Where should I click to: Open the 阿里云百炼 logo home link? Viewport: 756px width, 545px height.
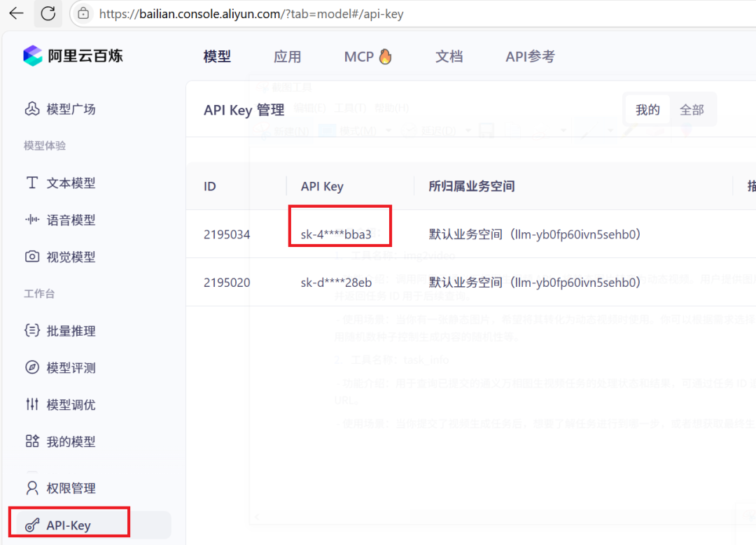pyautogui.click(x=73, y=56)
